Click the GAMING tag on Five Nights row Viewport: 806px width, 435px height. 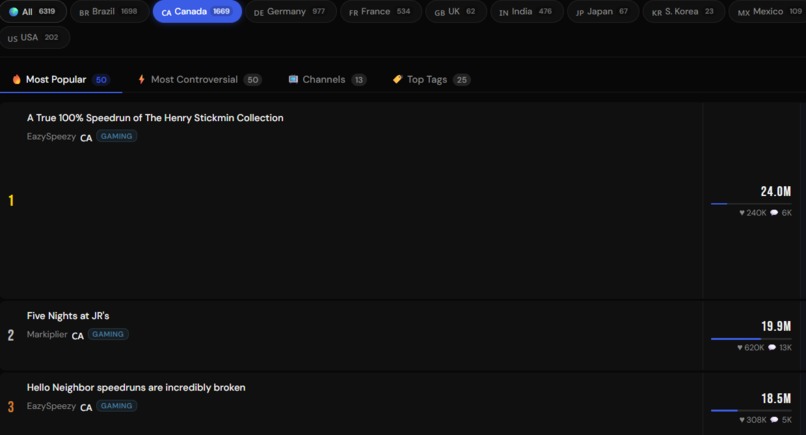coord(108,334)
